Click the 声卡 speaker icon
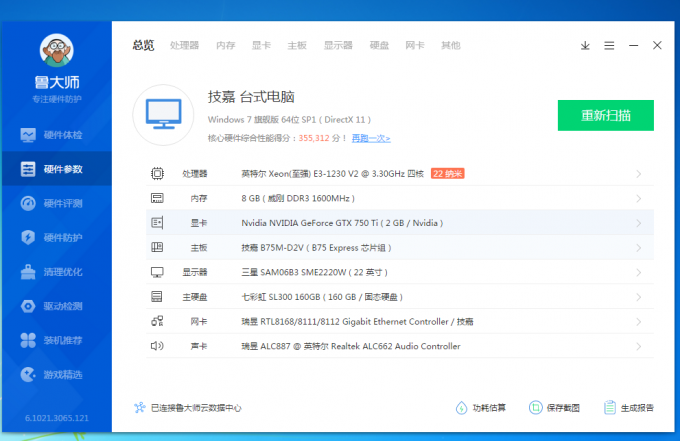This screenshot has width=680, height=441. (x=157, y=346)
